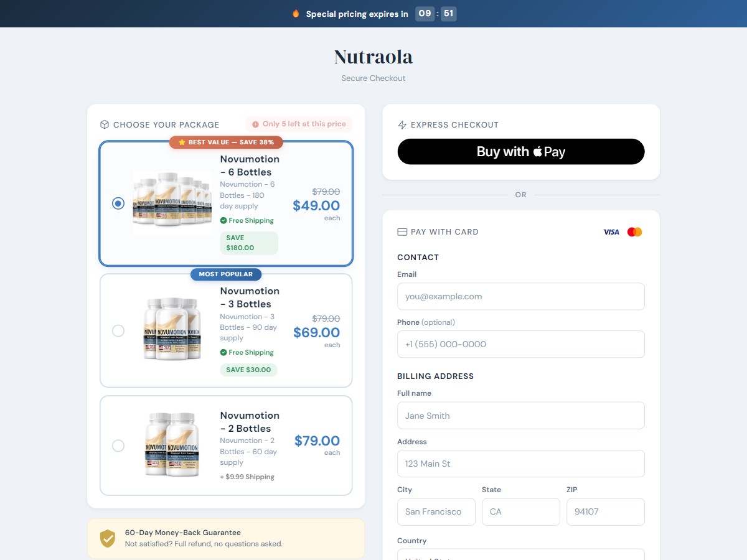
Task: Select the Novumotion 2 Bottles radio button
Action: (x=118, y=446)
